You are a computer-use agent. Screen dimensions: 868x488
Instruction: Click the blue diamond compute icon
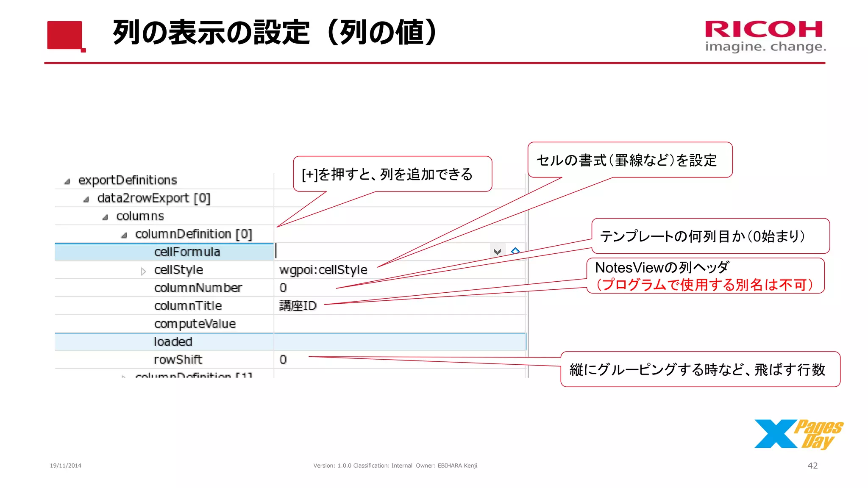(515, 251)
